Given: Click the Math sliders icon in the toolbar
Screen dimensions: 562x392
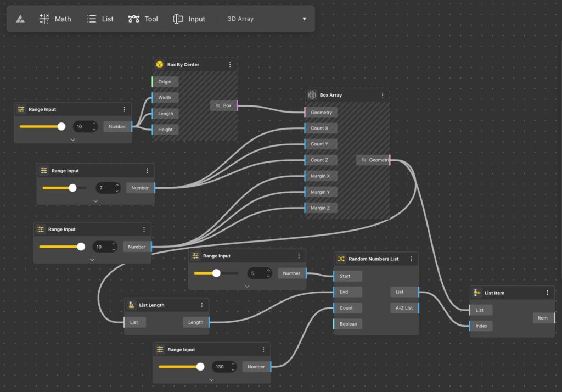Looking at the screenshot, I should (x=43, y=18).
